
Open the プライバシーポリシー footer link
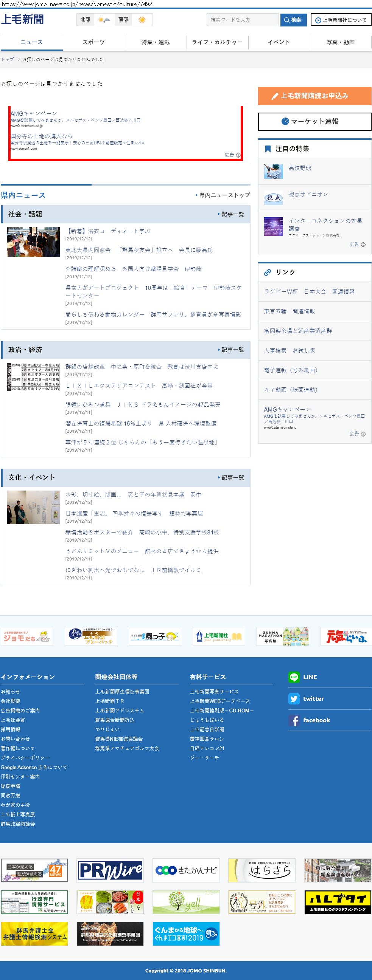point(25,758)
